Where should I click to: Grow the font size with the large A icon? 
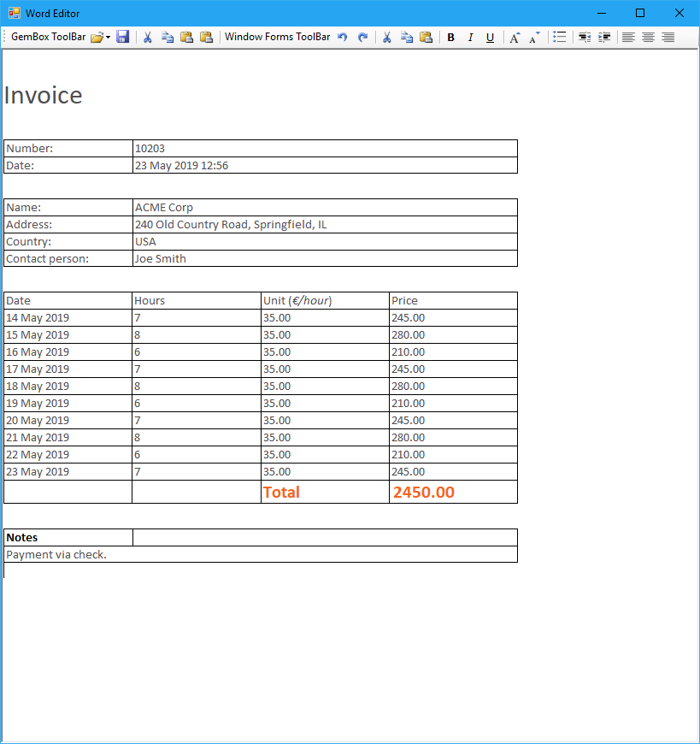click(x=514, y=37)
